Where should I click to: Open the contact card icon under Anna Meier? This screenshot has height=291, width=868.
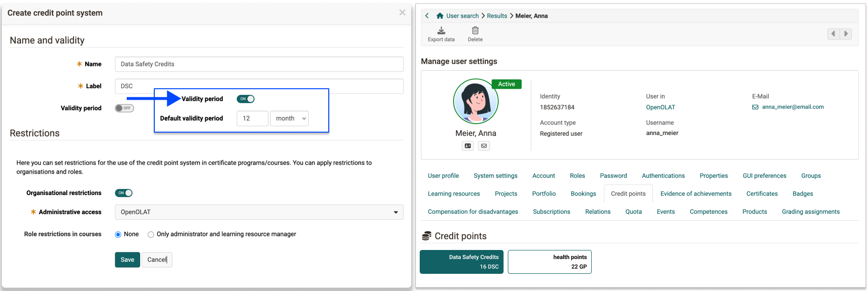(468, 146)
